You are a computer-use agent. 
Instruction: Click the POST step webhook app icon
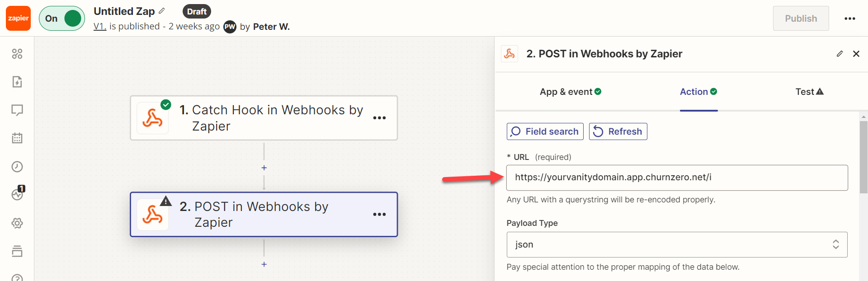tap(153, 215)
